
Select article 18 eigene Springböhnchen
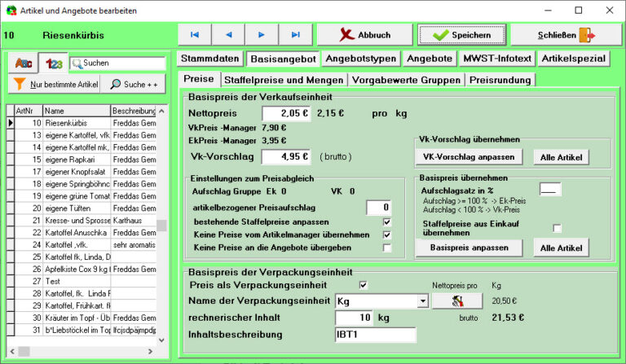pyautogui.click(x=82, y=184)
